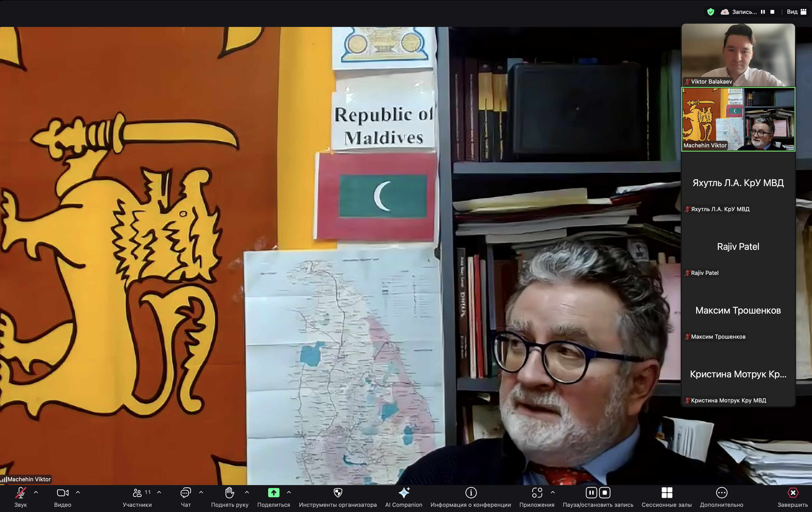Click the Поднять руку hand icon
812x512 pixels.
coord(230,493)
